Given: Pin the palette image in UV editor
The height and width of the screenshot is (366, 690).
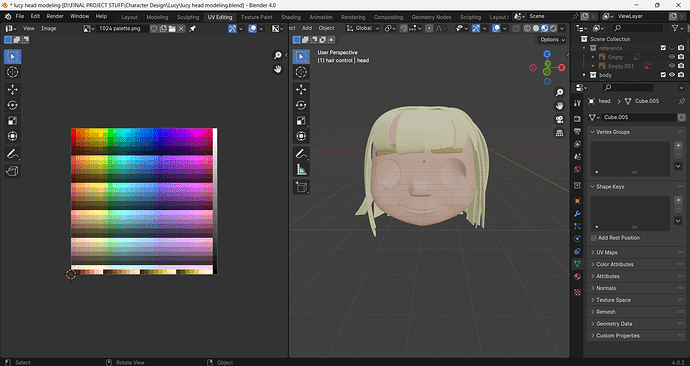Looking at the screenshot, I should [x=192, y=29].
